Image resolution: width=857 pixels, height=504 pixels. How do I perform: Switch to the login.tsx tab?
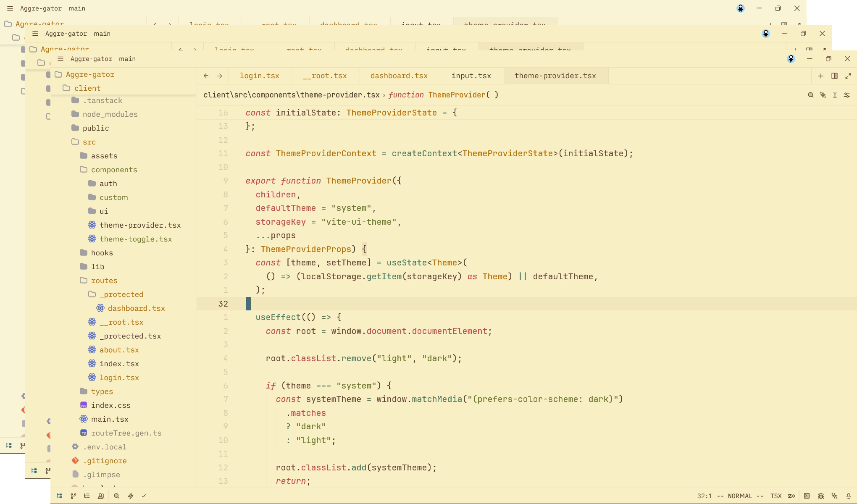click(260, 76)
